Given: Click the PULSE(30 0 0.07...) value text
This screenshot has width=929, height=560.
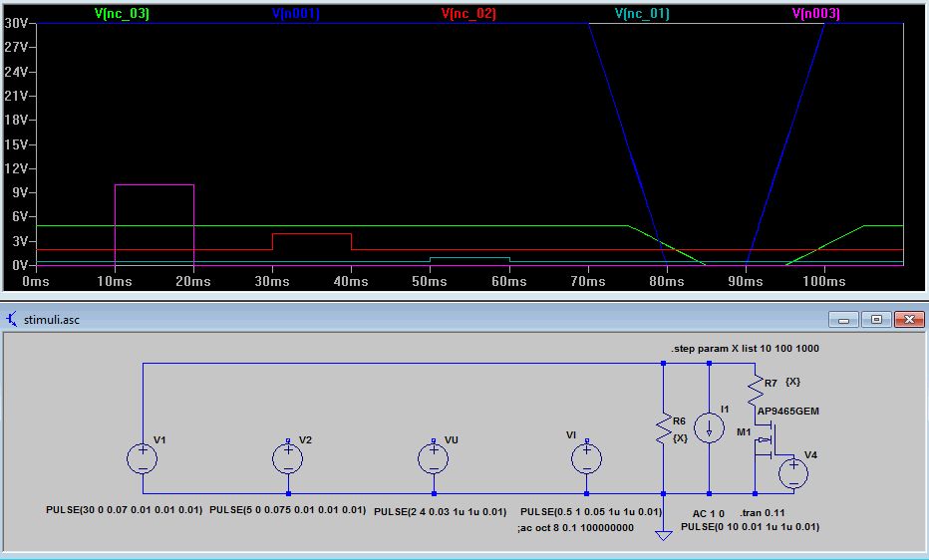Looking at the screenshot, I should coord(124,510).
